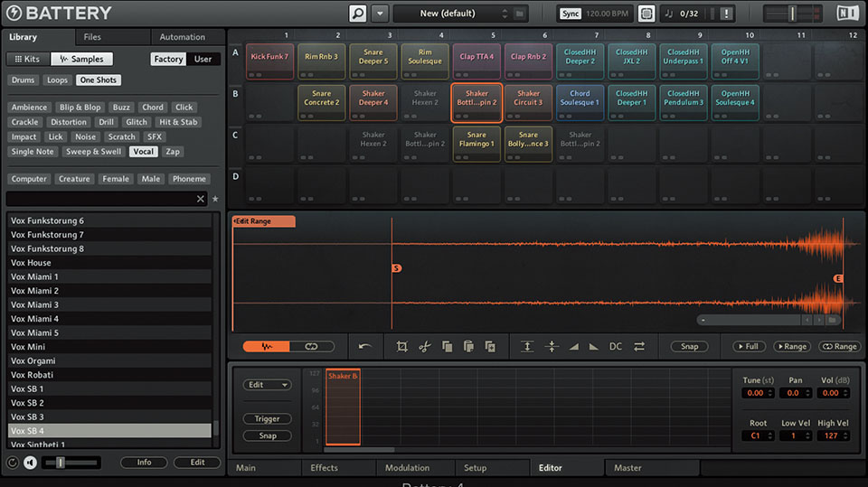This screenshot has height=487, width=868.
Task: Toggle waveform Snap button
Action: pyautogui.click(x=689, y=346)
